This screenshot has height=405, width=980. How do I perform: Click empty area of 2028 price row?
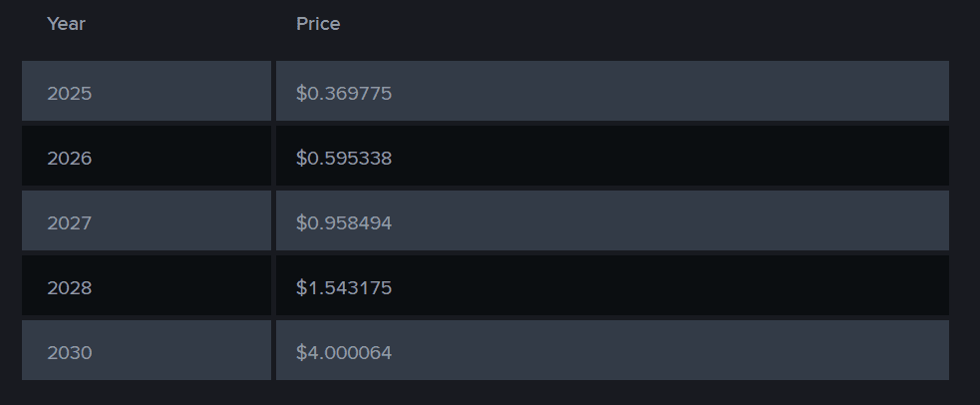coord(669,285)
